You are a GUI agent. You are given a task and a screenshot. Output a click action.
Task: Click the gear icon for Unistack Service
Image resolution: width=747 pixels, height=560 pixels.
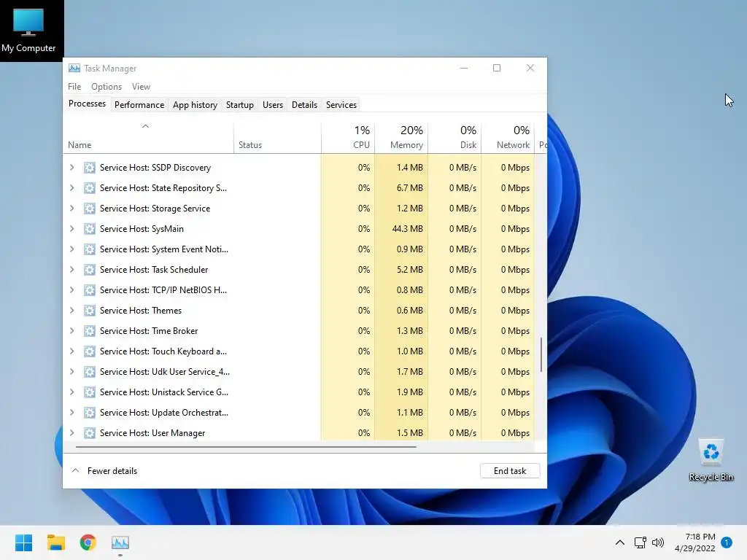(x=90, y=392)
